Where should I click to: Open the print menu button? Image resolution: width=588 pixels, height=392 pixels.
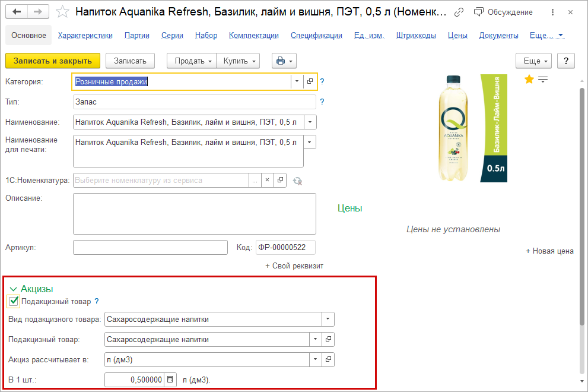click(284, 61)
